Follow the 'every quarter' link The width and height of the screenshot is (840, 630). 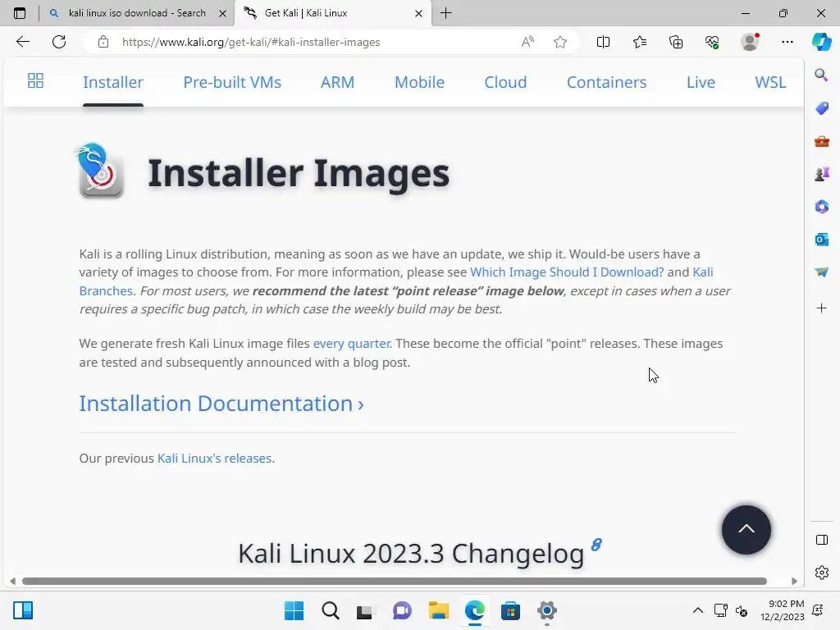[x=352, y=344]
